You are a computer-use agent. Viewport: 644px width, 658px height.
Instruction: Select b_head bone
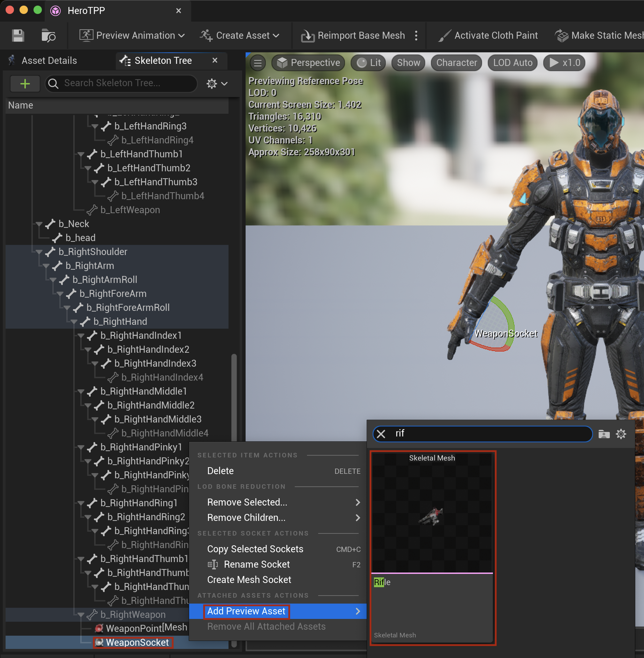coord(81,238)
